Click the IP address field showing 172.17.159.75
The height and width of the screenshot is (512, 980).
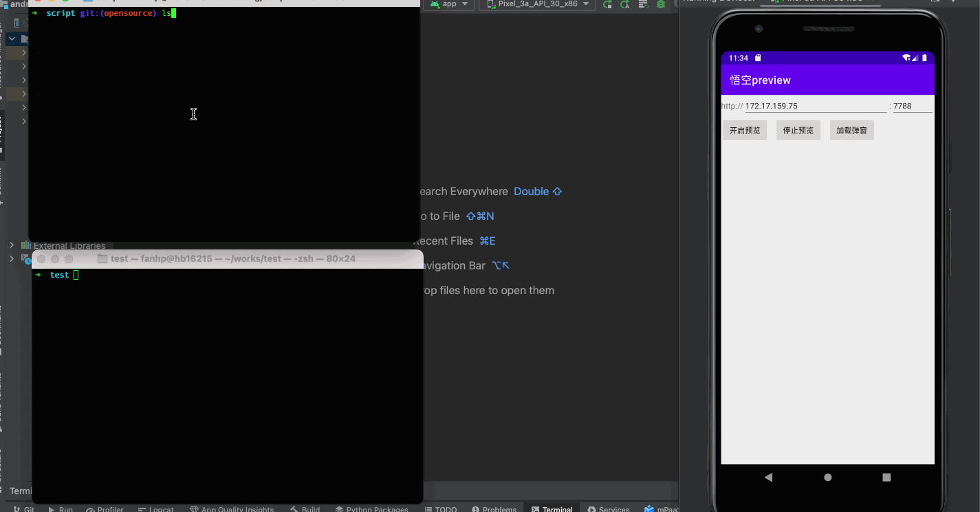tap(816, 107)
